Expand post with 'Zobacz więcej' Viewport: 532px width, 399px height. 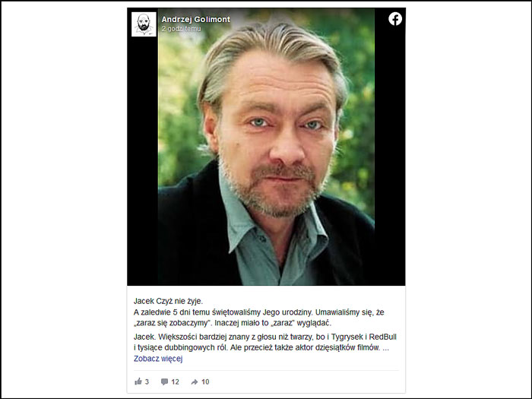tap(158, 359)
